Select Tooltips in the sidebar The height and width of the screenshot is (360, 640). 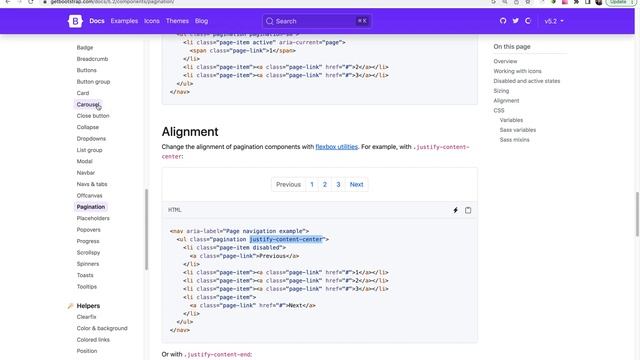point(87,287)
